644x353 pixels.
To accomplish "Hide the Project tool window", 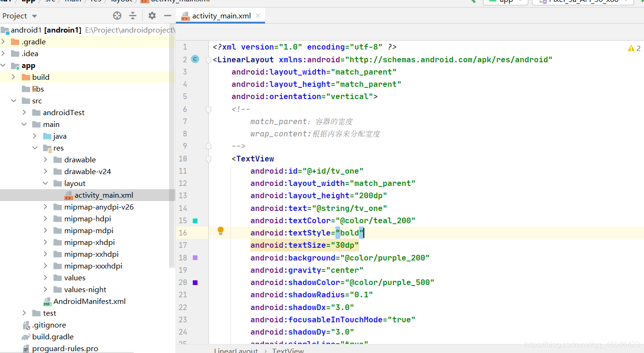I will (x=167, y=16).
